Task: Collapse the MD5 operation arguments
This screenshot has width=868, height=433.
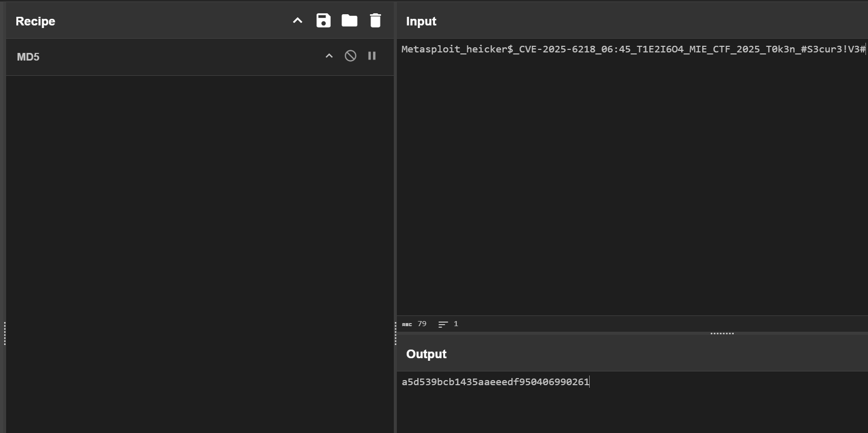Action: coord(329,56)
